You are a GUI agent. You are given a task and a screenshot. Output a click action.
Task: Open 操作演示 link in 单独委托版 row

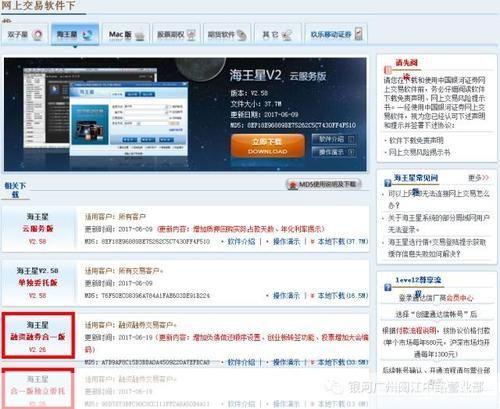[x=286, y=295]
